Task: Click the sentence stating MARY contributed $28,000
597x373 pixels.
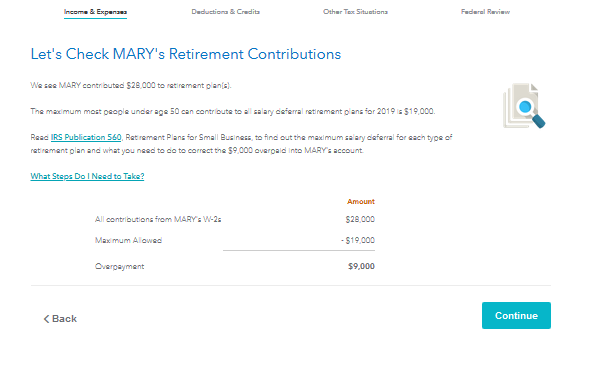Action: click(x=131, y=85)
